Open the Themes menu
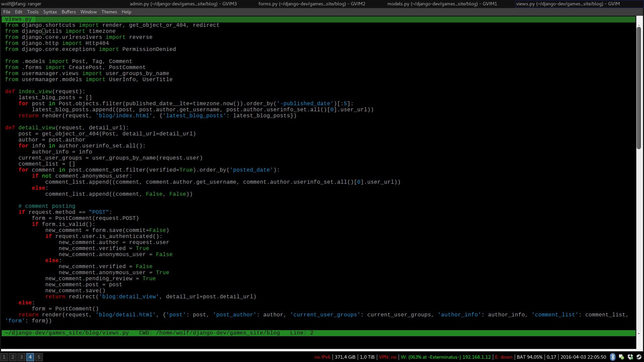This screenshot has width=644, height=362. (x=109, y=12)
